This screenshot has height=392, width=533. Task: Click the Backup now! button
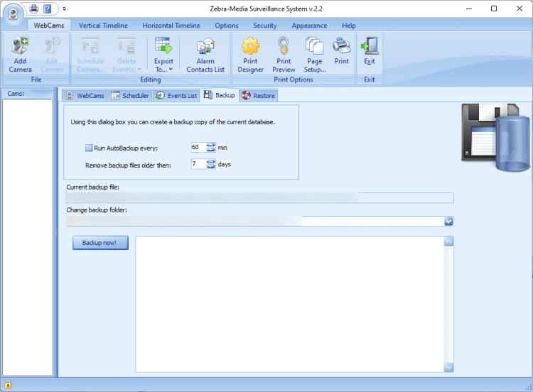[x=100, y=243]
